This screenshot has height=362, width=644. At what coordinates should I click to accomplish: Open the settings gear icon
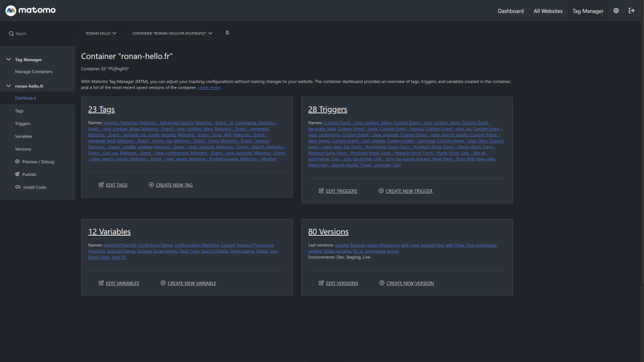click(x=616, y=11)
